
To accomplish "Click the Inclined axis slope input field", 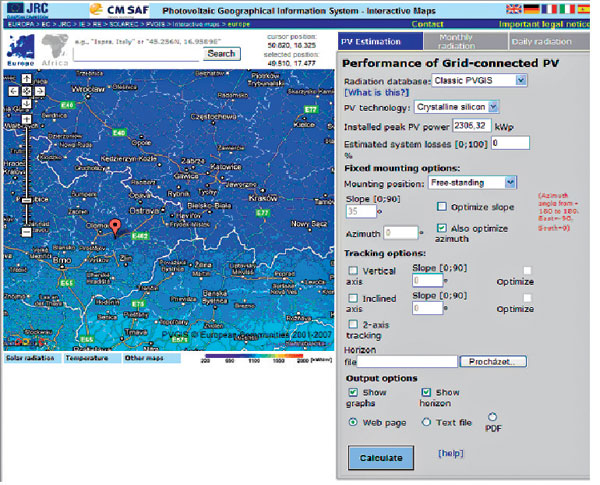I will coord(427,308).
